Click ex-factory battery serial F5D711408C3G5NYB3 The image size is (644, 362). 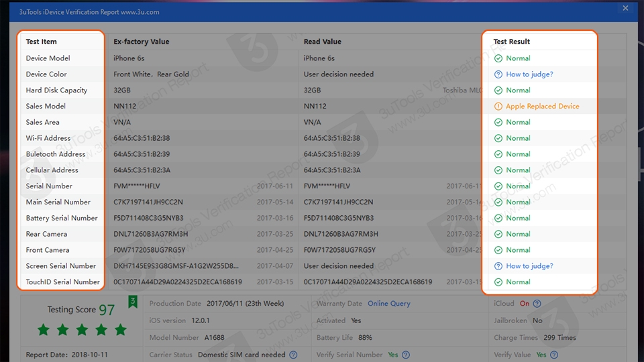click(149, 219)
